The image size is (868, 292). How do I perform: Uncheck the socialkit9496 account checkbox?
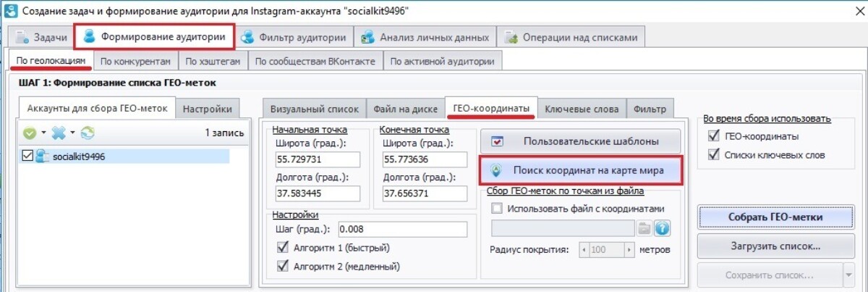[28, 156]
